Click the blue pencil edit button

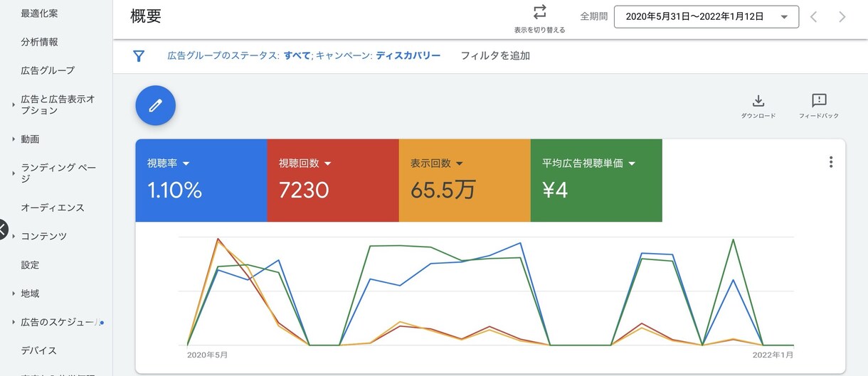[x=155, y=106]
